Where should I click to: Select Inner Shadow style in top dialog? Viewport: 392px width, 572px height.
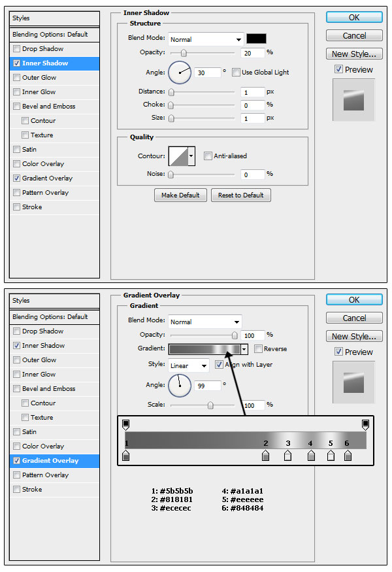point(55,63)
